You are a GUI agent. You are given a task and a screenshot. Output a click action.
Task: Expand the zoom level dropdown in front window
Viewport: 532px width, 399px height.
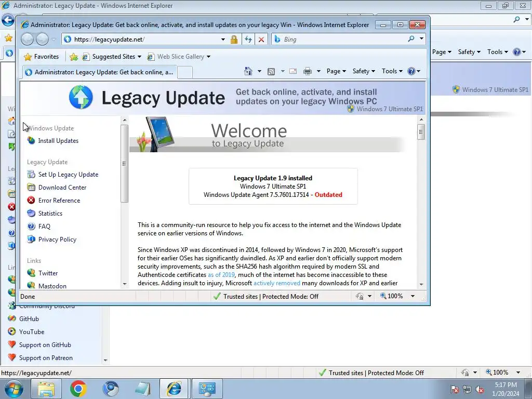pyautogui.click(x=413, y=296)
